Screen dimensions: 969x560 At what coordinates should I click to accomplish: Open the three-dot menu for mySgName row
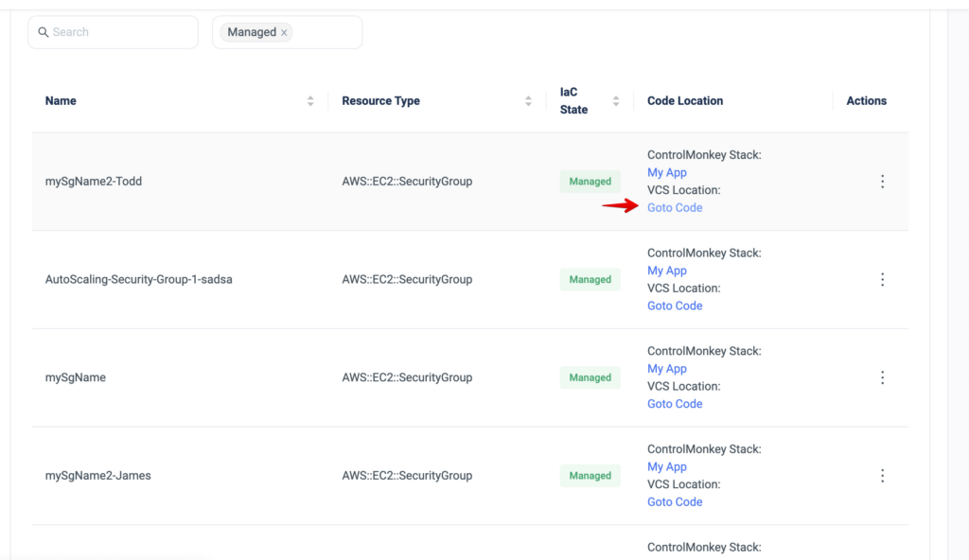pyautogui.click(x=883, y=377)
